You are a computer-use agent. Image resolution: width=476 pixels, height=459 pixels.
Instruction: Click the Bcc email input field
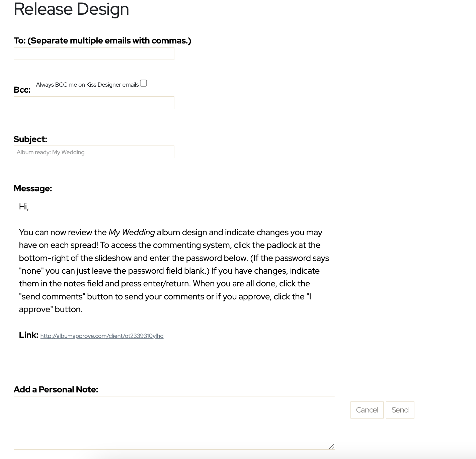coord(94,103)
